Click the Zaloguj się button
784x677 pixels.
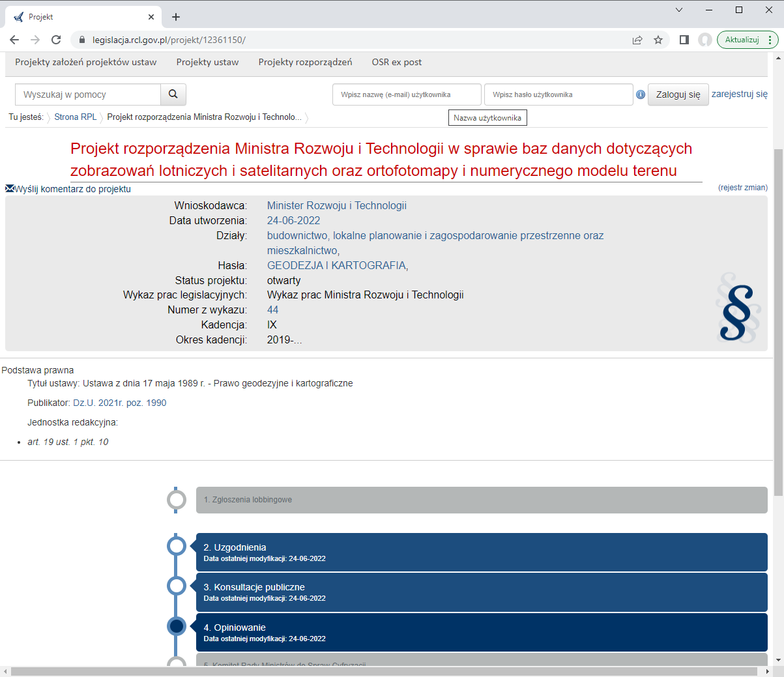click(x=677, y=94)
